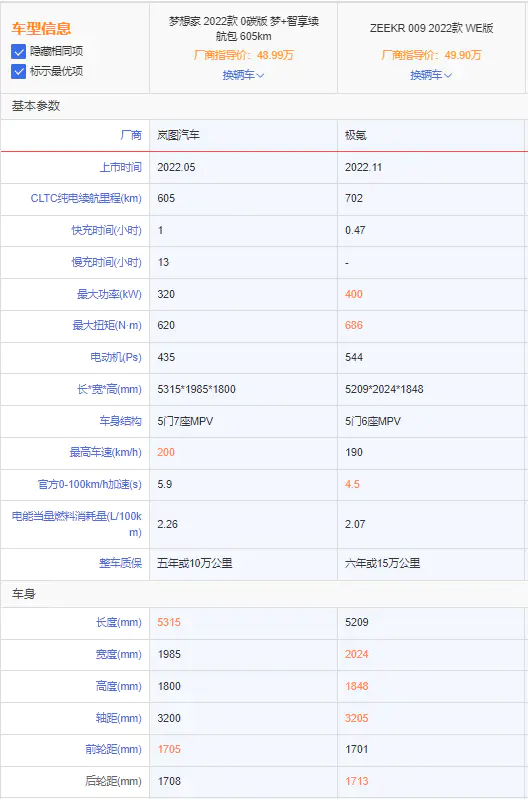Viewport: 528px width, 799px height.
Task: Click the 快充时间(小时) label
Action: coord(107,230)
